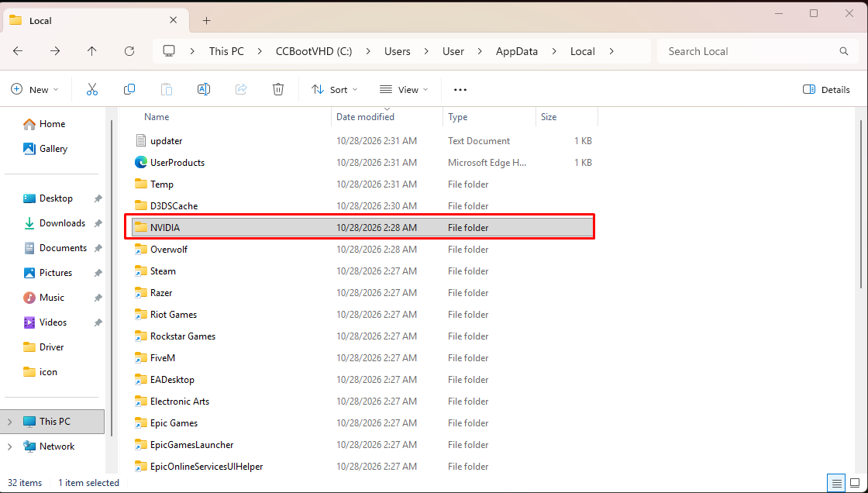Sort by the Date modified column header
The height and width of the screenshot is (493, 868).
point(387,117)
